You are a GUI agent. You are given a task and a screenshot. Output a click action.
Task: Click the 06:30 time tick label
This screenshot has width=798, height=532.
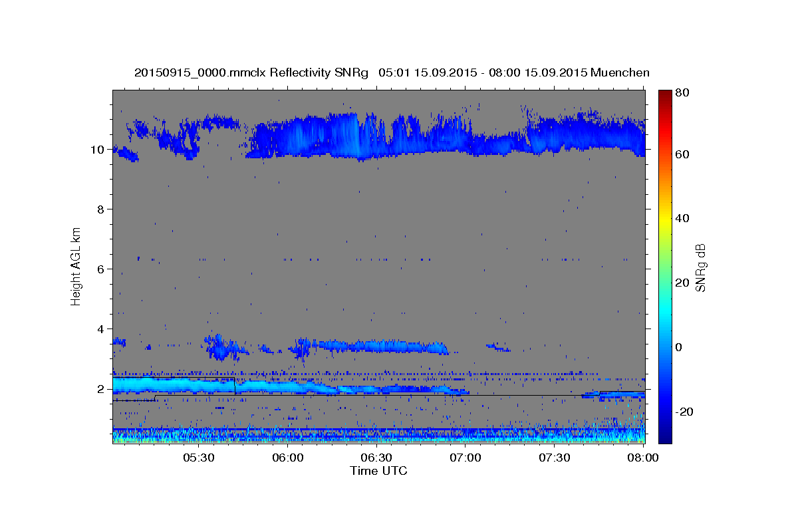pyautogui.click(x=376, y=458)
